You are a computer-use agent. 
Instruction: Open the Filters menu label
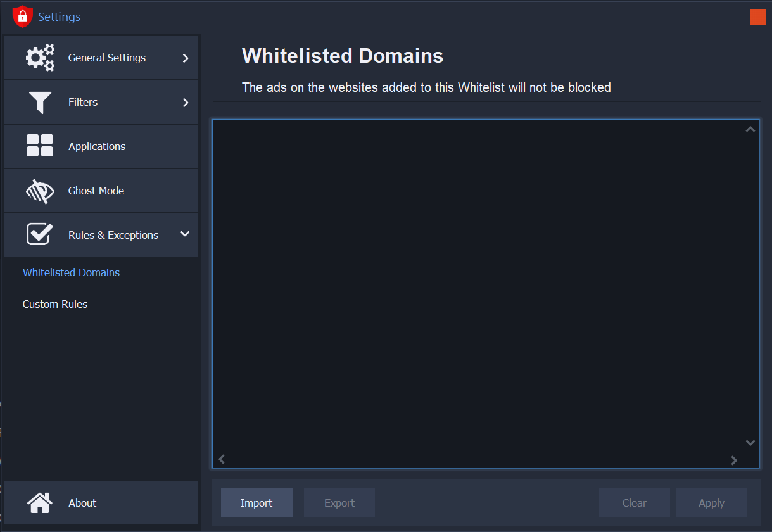[x=83, y=102]
